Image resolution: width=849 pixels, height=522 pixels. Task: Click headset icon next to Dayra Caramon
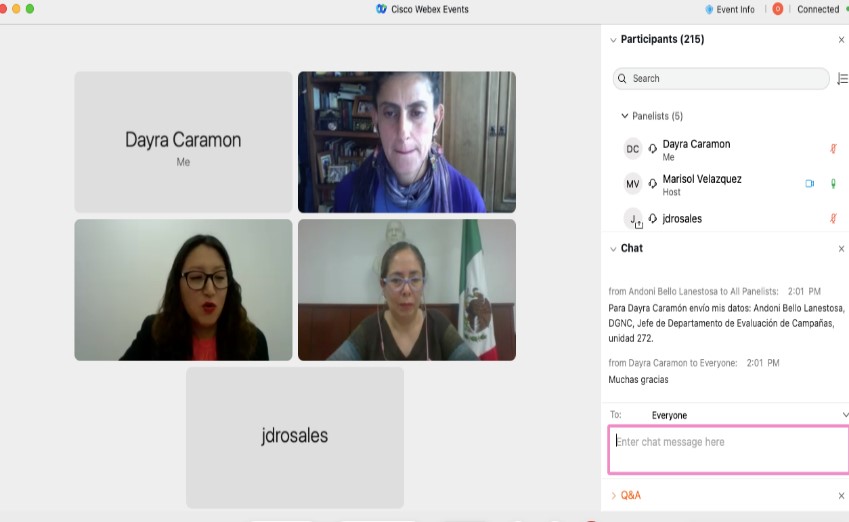pyautogui.click(x=652, y=148)
